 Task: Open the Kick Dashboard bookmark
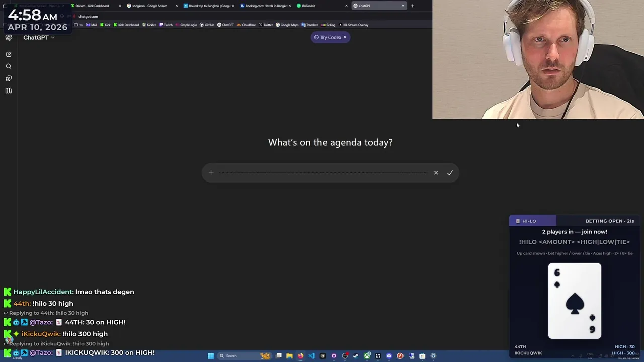coord(126,25)
